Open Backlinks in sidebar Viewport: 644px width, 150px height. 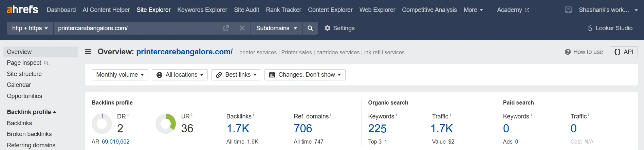[x=19, y=123]
